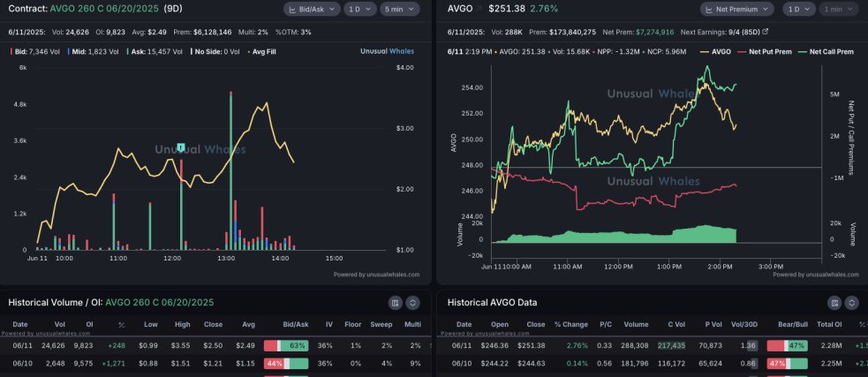Open the Bid/Ask chart type dropdown
Viewport: 868px width, 377px height.
click(312, 9)
